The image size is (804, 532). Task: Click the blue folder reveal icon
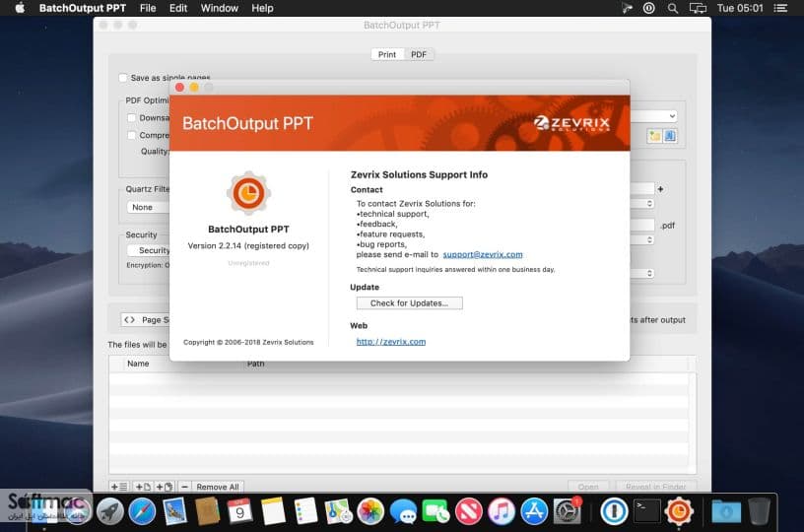click(670, 136)
